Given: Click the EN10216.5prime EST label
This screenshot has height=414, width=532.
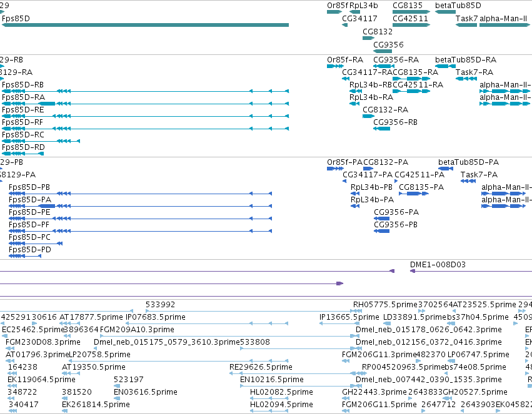Looking at the screenshot, I should click(272, 380).
